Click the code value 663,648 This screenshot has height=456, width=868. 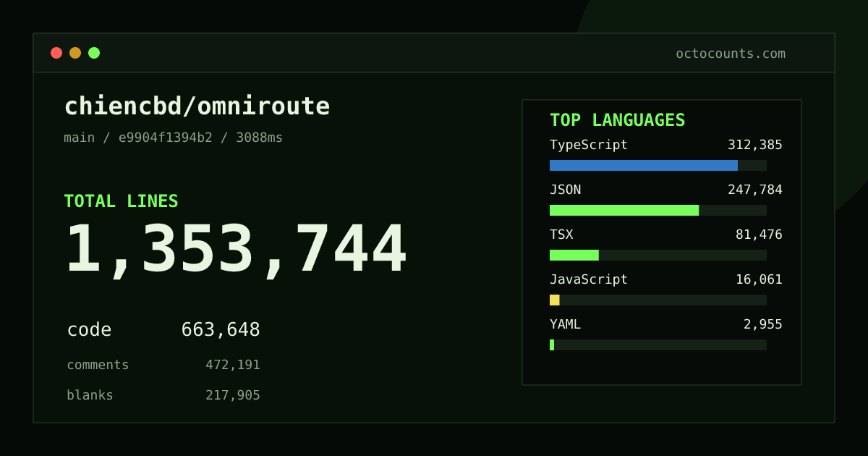[x=221, y=330]
